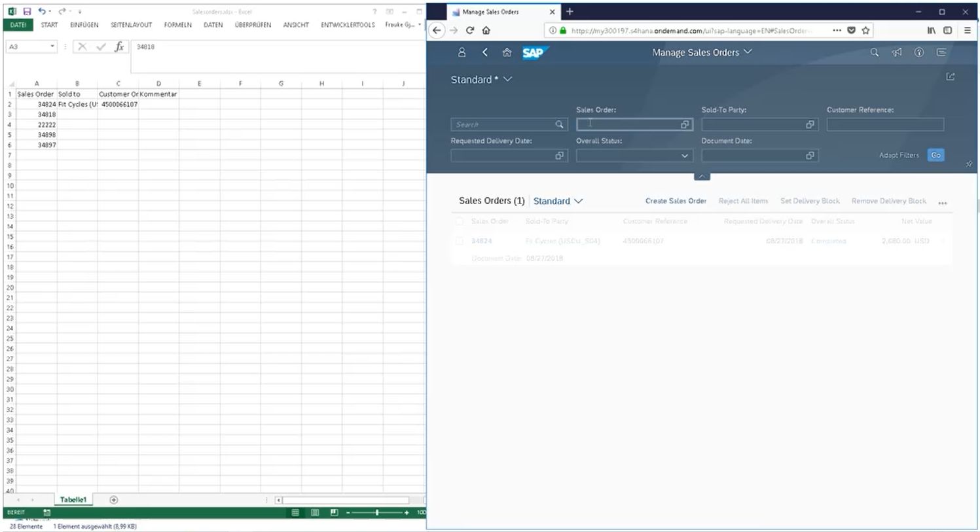Bookmark this page with the star icon
This screenshot has width=980, height=532.
865,30
